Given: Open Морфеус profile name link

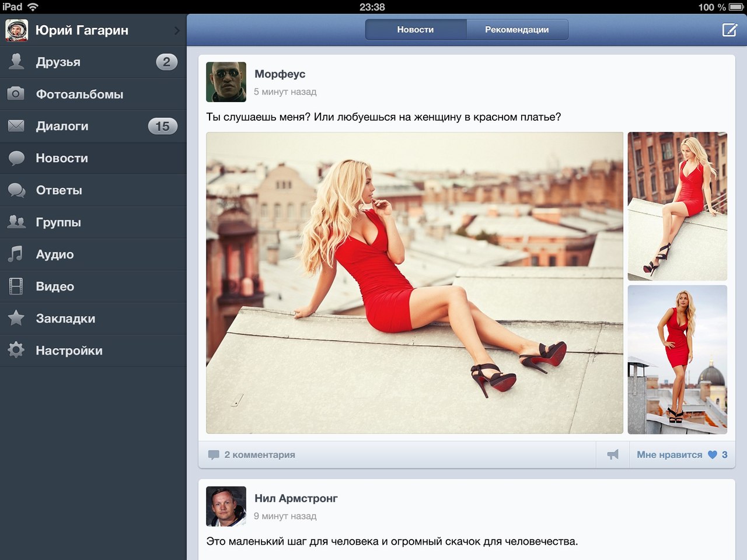Looking at the screenshot, I should pos(280,74).
